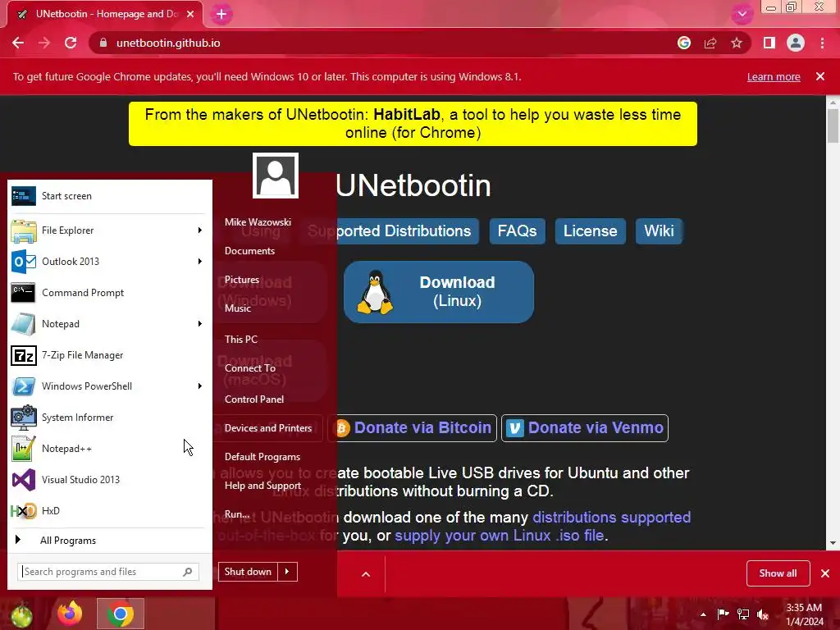Click the Shut down button
840x630 pixels.
pyautogui.click(x=248, y=572)
